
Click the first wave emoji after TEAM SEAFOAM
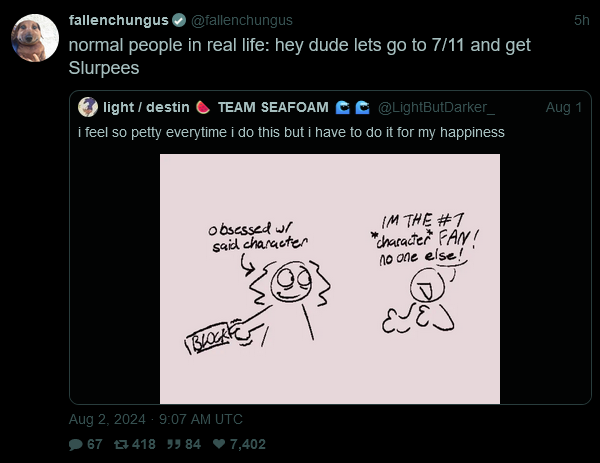(342, 108)
